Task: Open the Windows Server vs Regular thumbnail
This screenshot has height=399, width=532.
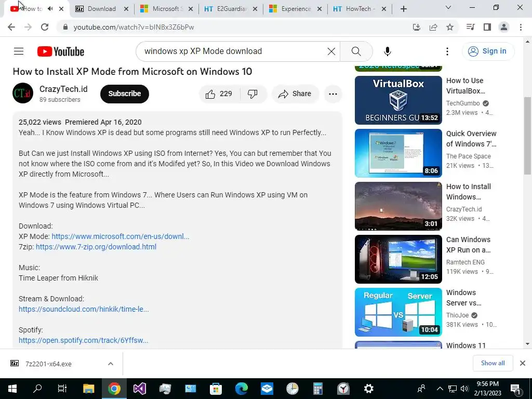Action: pos(398,312)
